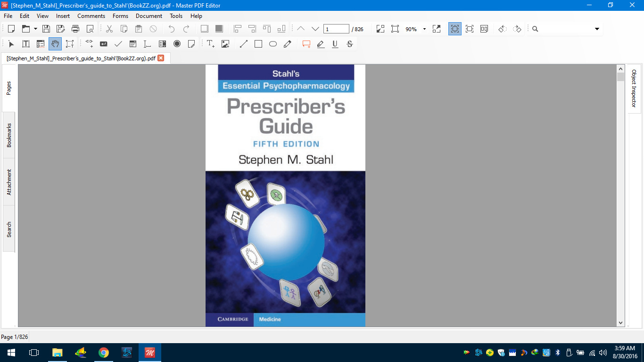Image resolution: width=644 pixels, height=362 pixels.
Task: Open the Insert menu
Action: (63, 16)
